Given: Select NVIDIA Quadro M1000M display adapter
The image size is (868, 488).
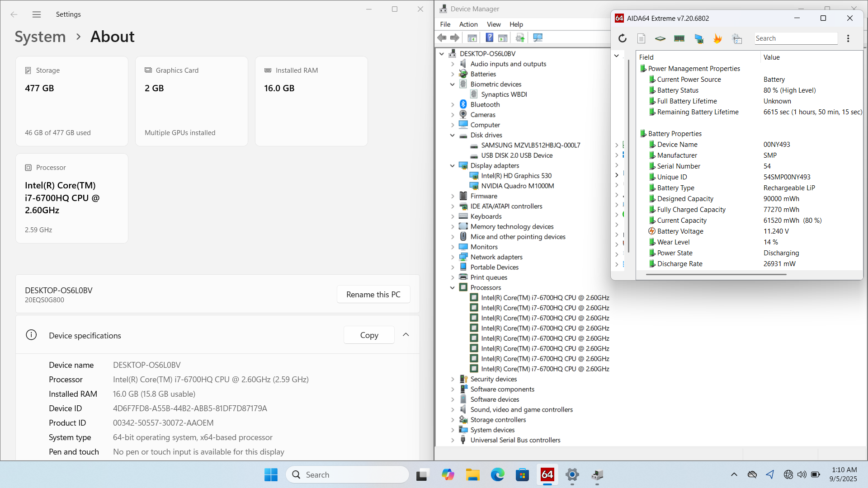Looking at the screenshot, I should click(x=517, y=186).
